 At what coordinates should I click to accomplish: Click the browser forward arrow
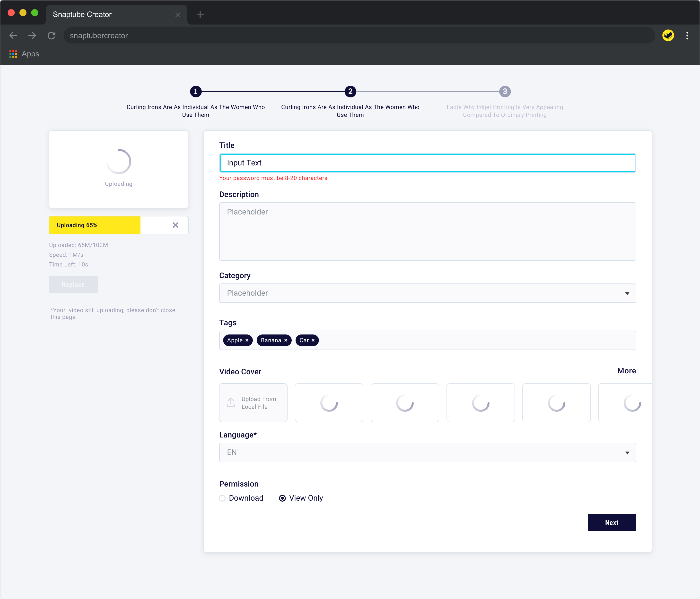pyautogui.click(x=32, y=35)
